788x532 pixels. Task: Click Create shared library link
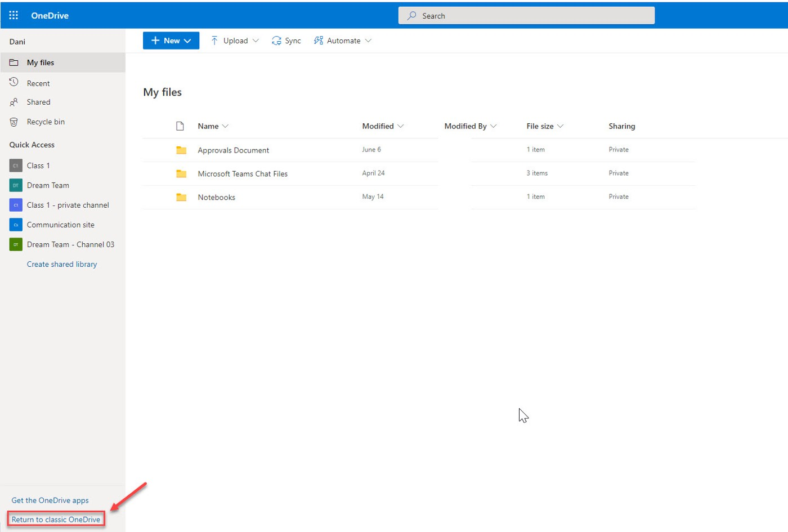coord(62,264)
